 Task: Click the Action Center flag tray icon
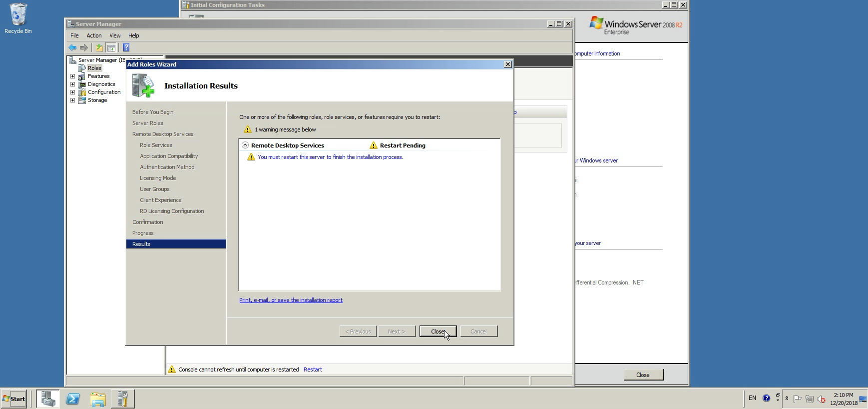pos(798,399)
